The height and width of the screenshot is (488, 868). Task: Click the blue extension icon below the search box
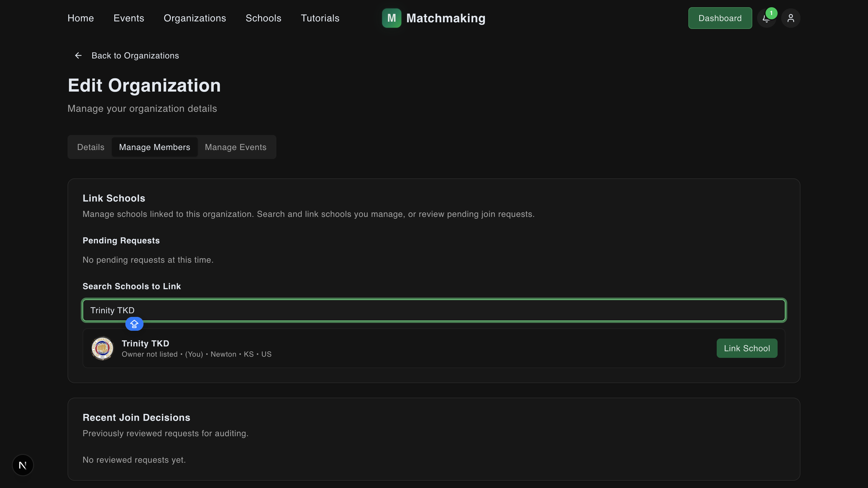134,324
